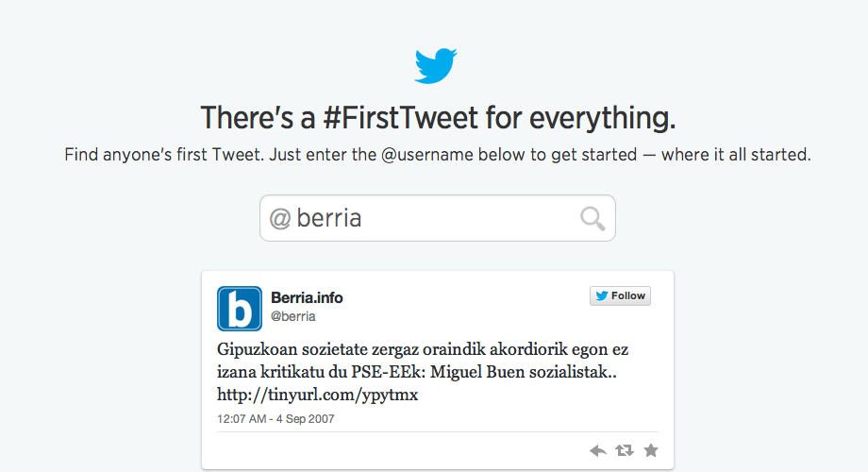Open the Berria.info display name

point(307,297)
